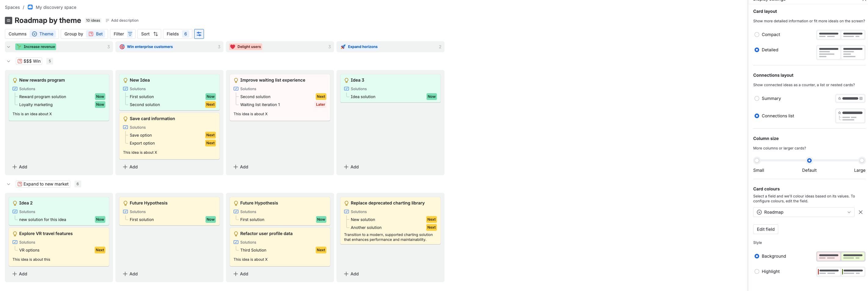Open the Filter menu
The height and width of the screenshot is (291, 868).
point(123,34)
